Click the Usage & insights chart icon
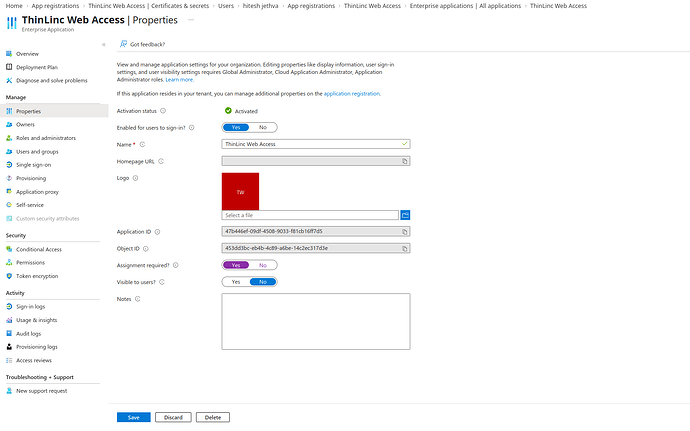Viewport: 690px width, 431px height. coord(9,320)
